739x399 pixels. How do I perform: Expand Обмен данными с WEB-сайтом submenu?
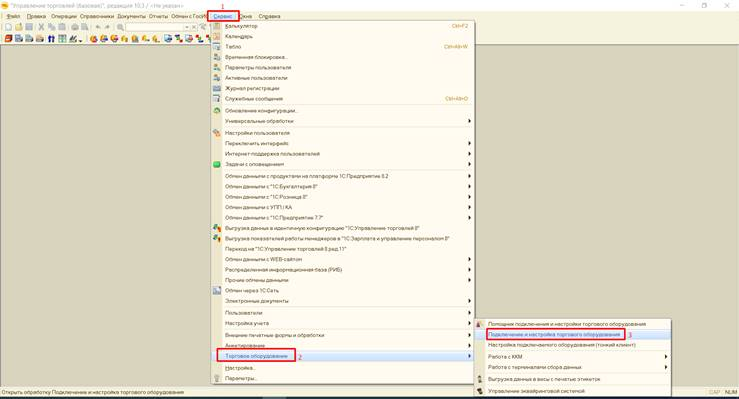[343, 259]
